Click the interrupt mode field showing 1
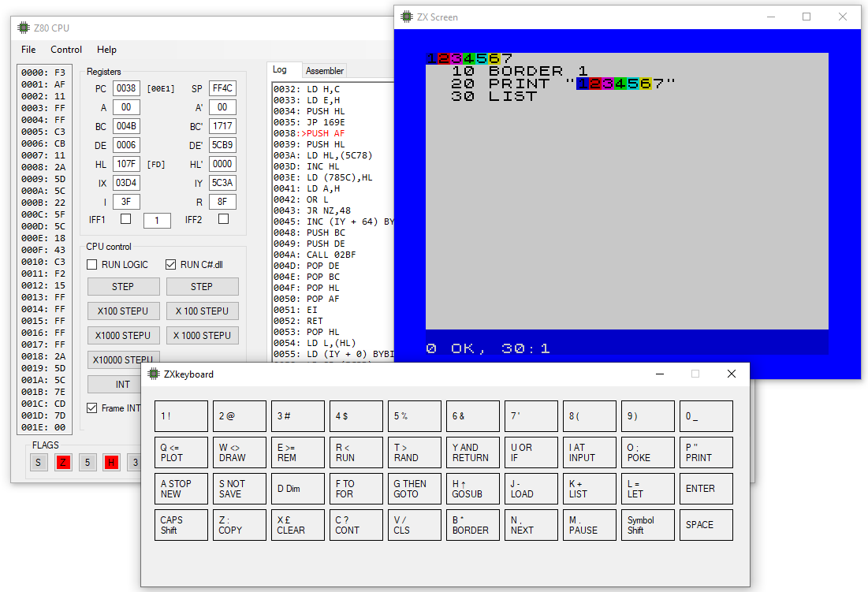This screenshot has width=868, height=592. [x=157, y=220]
